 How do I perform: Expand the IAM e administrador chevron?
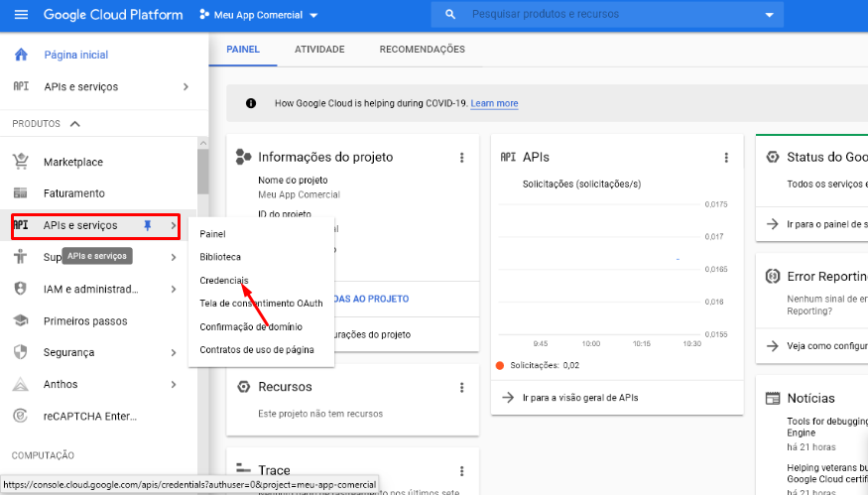click(x=174, y=289)
